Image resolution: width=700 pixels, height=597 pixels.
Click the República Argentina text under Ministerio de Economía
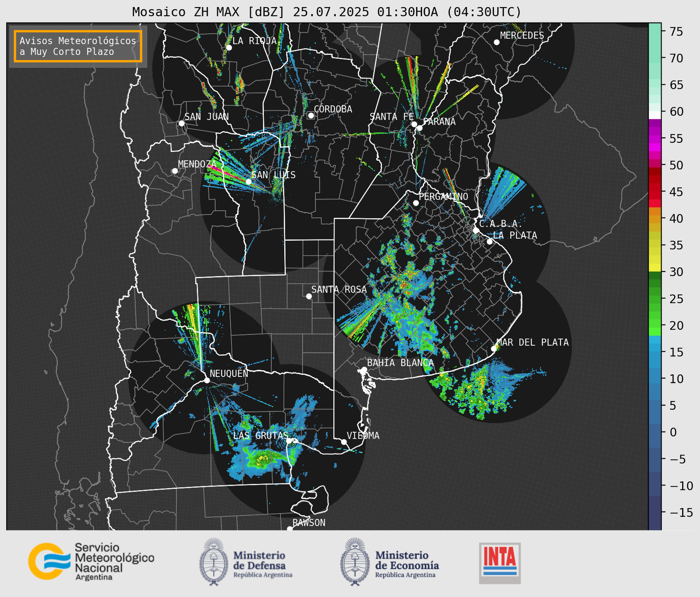coord(405,575)
